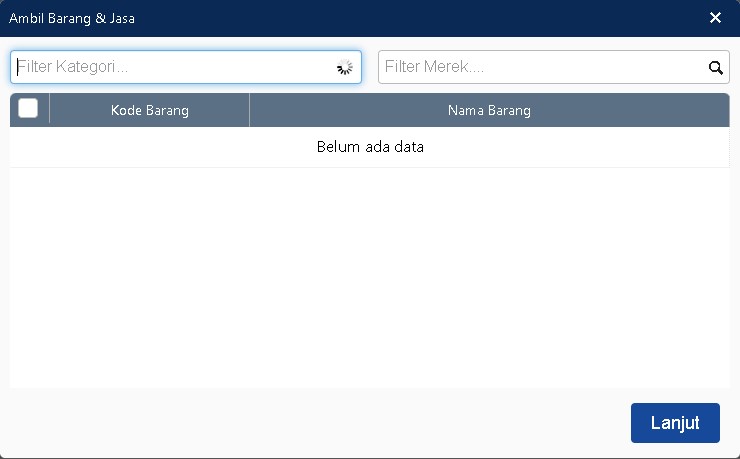Close the Ambil Barang & Jasa dialog
Screen dimensions: 740x459
715,18
